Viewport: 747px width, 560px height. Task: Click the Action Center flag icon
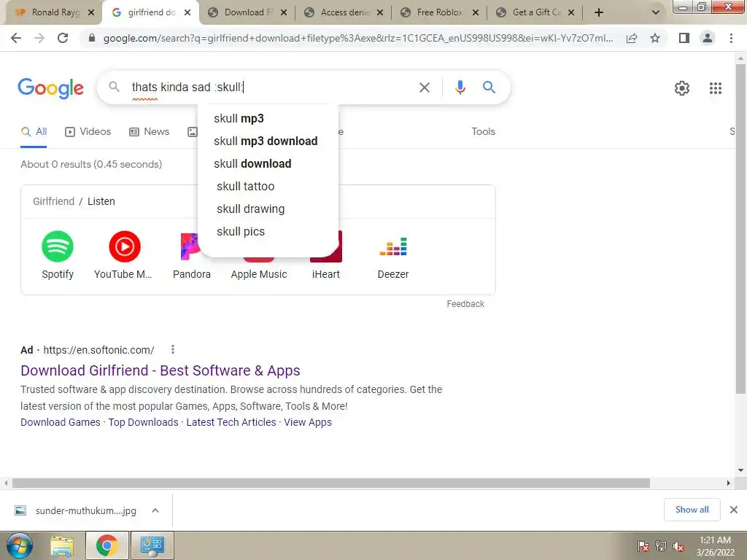point(643,546)
